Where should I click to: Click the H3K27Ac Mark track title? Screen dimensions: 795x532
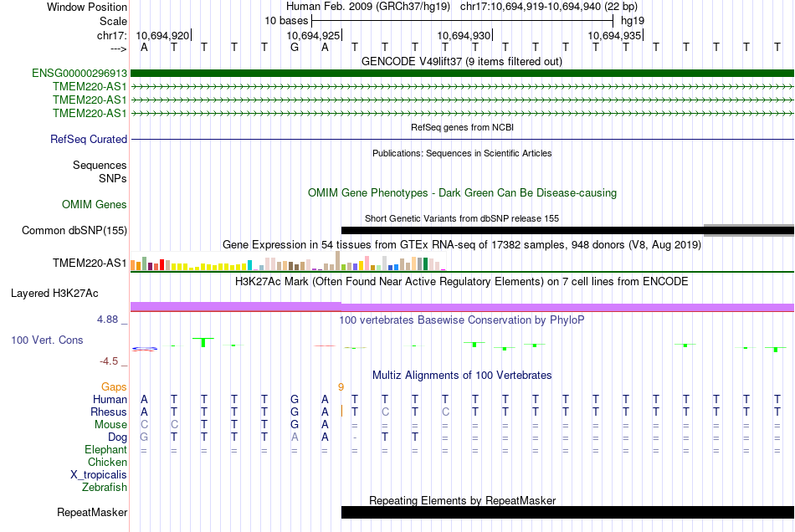tap(462, 282)
